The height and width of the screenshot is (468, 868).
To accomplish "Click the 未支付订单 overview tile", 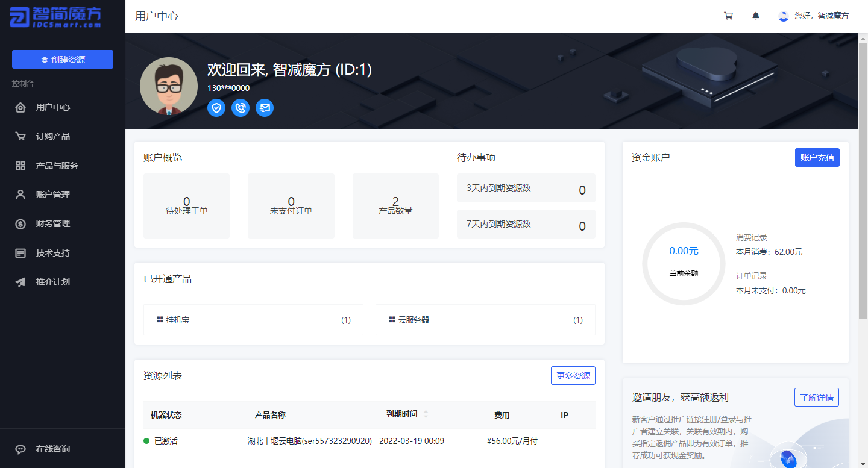I will coord(291,206).
